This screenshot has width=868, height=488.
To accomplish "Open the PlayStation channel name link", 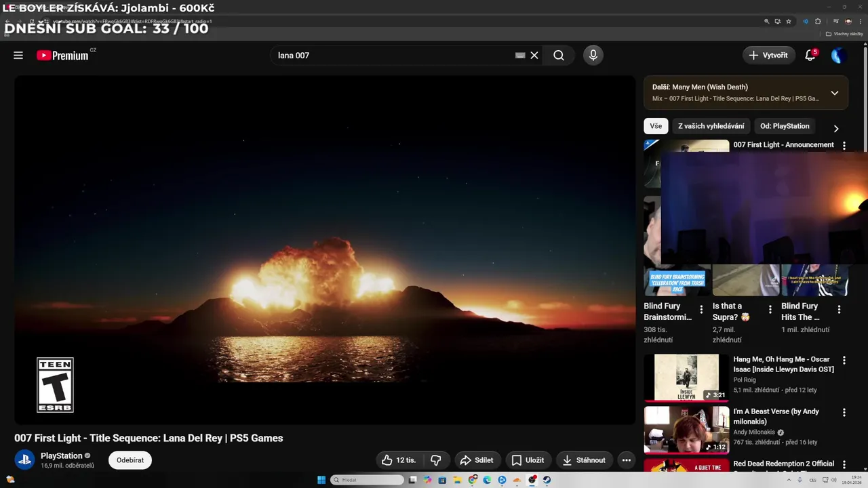I will 61,455.
